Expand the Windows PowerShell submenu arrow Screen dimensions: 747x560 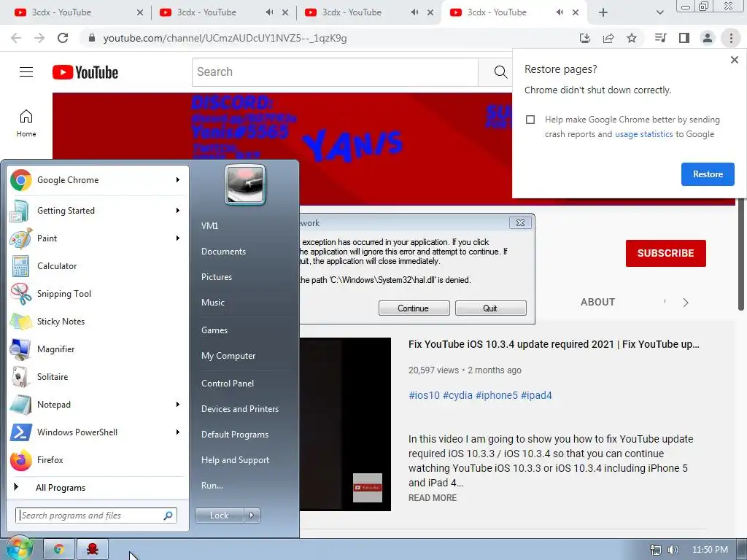click(x=178, y=432)
